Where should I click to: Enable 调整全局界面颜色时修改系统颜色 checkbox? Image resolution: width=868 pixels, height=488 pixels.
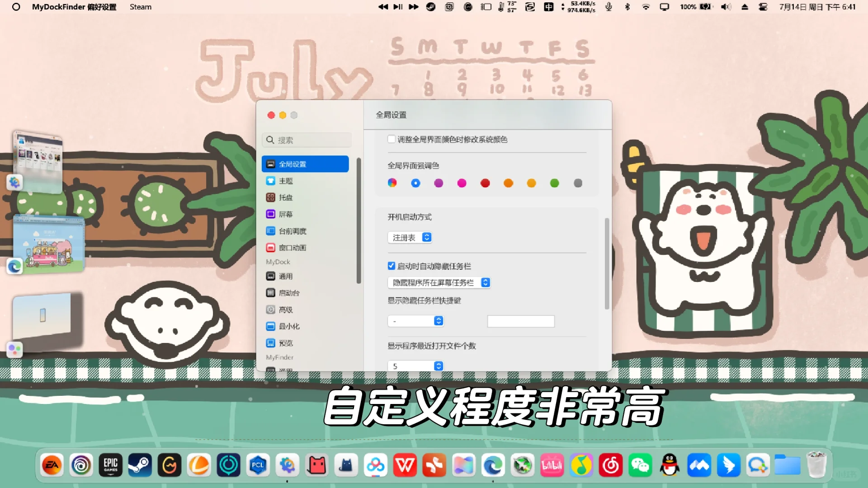pos(392,139)
